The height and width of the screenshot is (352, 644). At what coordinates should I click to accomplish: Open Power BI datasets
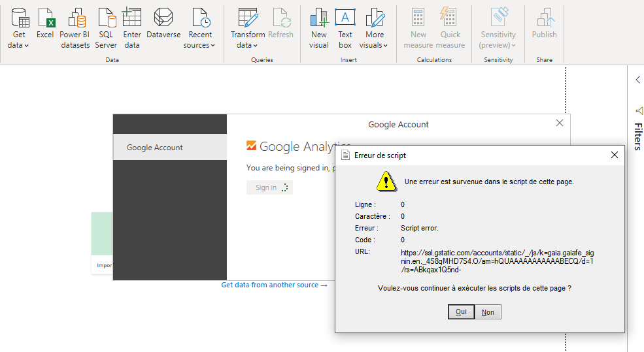75,29
